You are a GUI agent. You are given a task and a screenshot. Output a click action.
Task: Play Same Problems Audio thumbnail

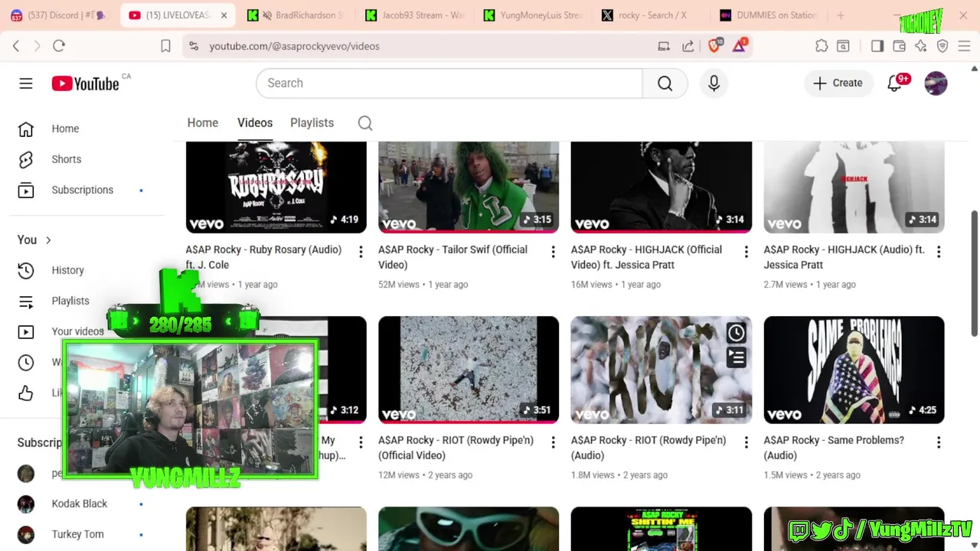pos(854,370)
